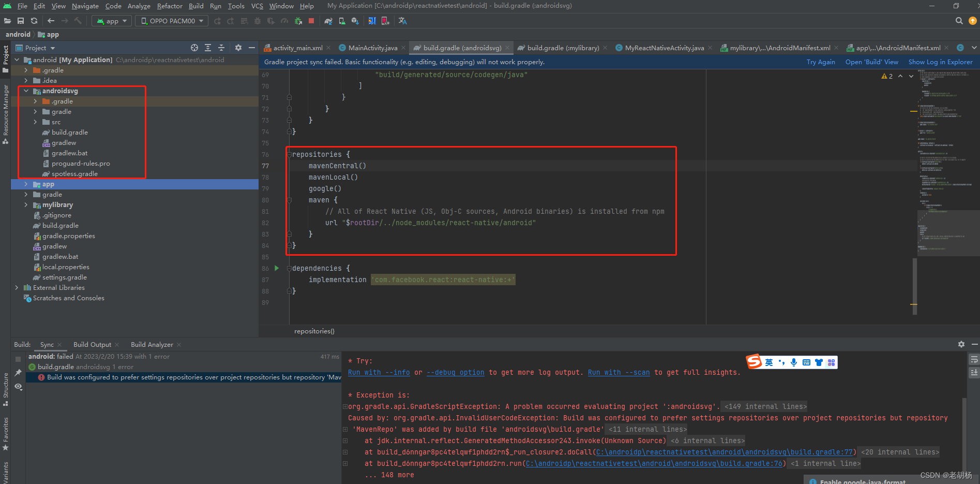
Task: Open the AVD Device Manager icon
Action: 342,21
